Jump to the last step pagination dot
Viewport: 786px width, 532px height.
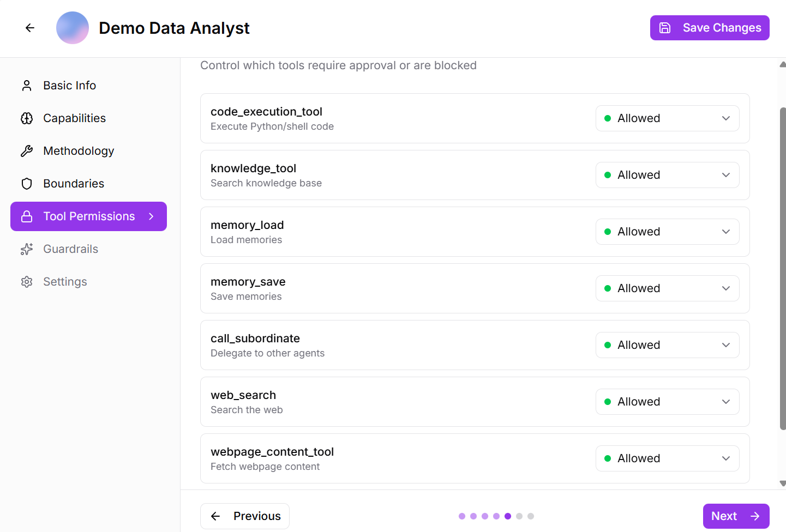click(531, 516)
